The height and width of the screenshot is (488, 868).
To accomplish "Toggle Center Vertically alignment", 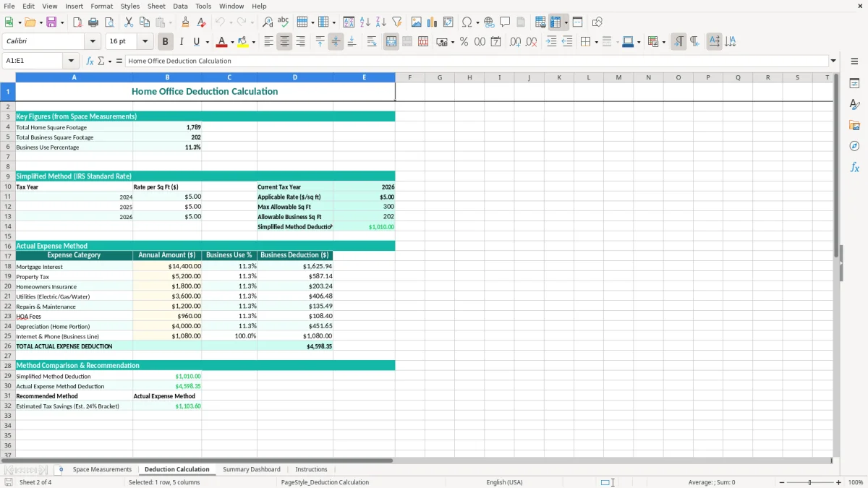I will click(336, 42).
